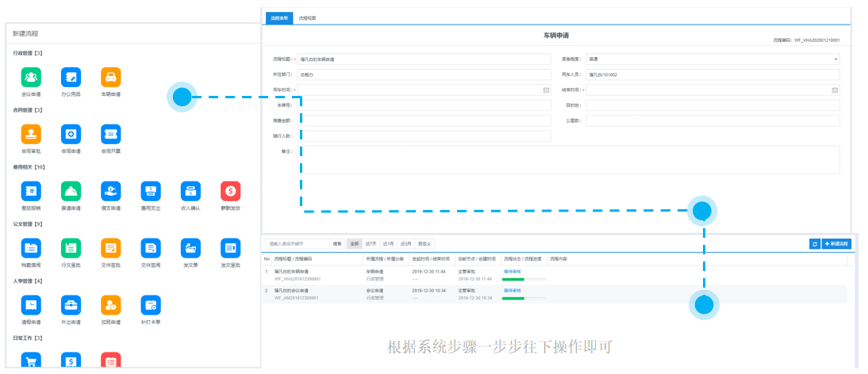Image resolution: width=868 pixels, height=374 pixels.
Task: Open the 办公用品 icon
Action: click(71, 77)
